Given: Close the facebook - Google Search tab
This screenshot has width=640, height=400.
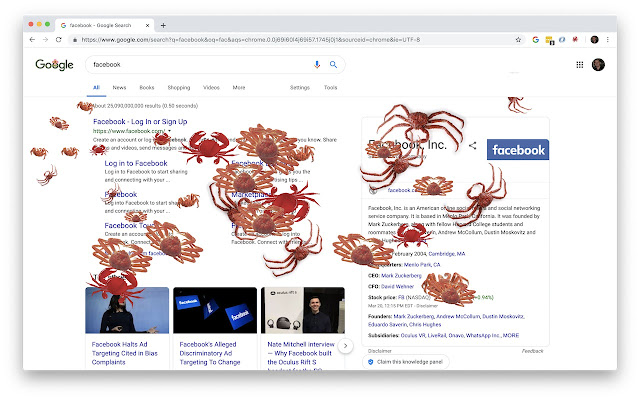Looking at the screenshot, I should tap(147, 25).
